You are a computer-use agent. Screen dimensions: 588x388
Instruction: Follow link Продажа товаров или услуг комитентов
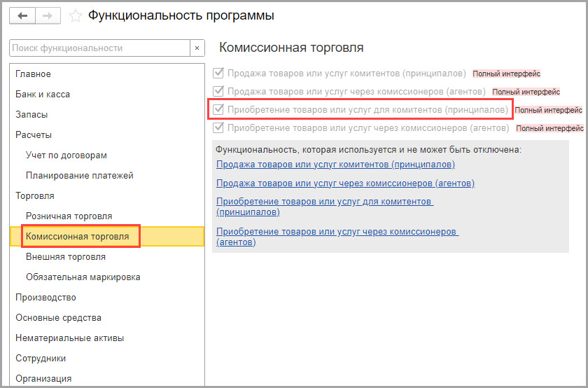tap(335, 165)
